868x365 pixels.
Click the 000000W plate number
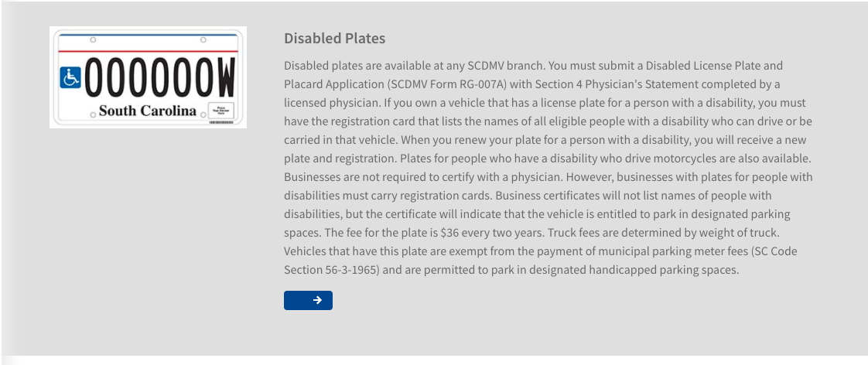[x=159, y=77]
